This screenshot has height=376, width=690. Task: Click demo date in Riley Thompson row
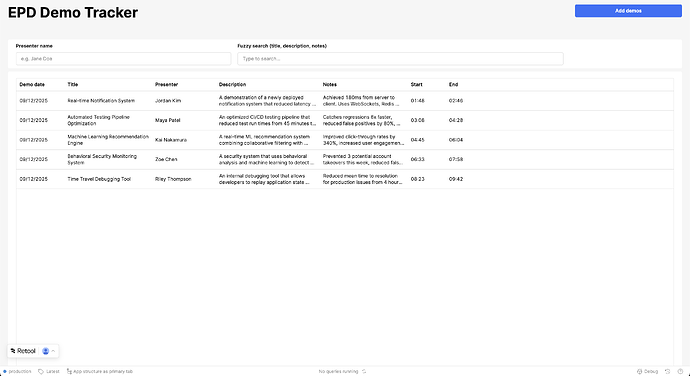33,179
